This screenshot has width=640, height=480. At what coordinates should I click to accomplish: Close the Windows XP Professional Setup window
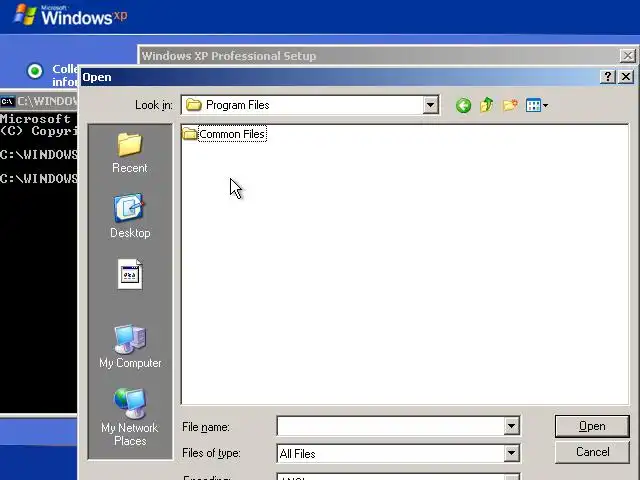[x=627, y=56]
